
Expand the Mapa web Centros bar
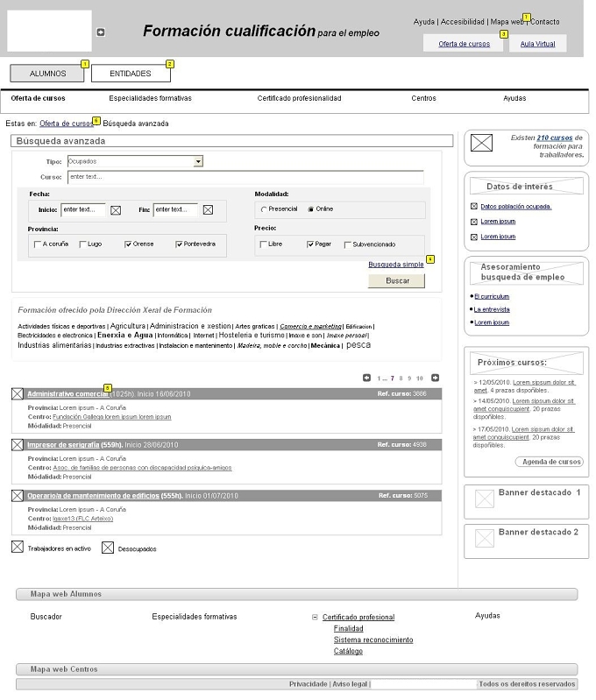296,669
